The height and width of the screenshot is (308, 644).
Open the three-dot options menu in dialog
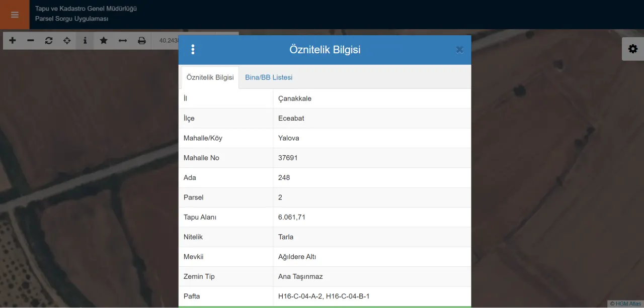[x=193, y=50]
